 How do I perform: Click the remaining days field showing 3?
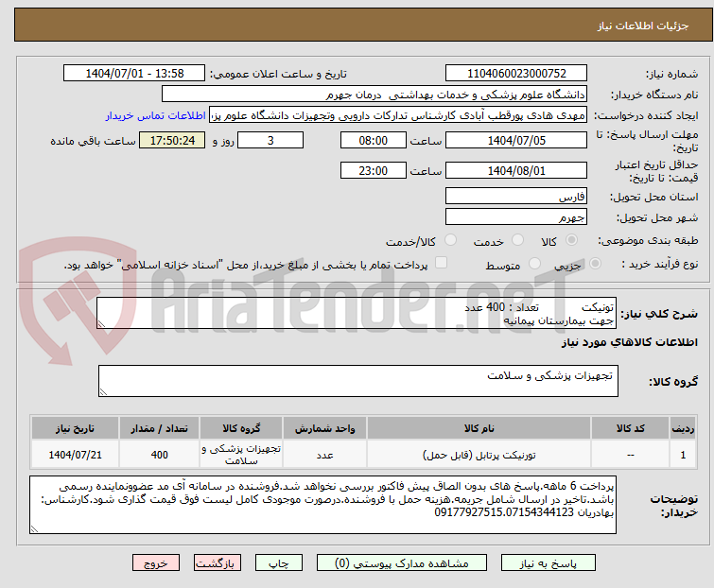(270, 140)
